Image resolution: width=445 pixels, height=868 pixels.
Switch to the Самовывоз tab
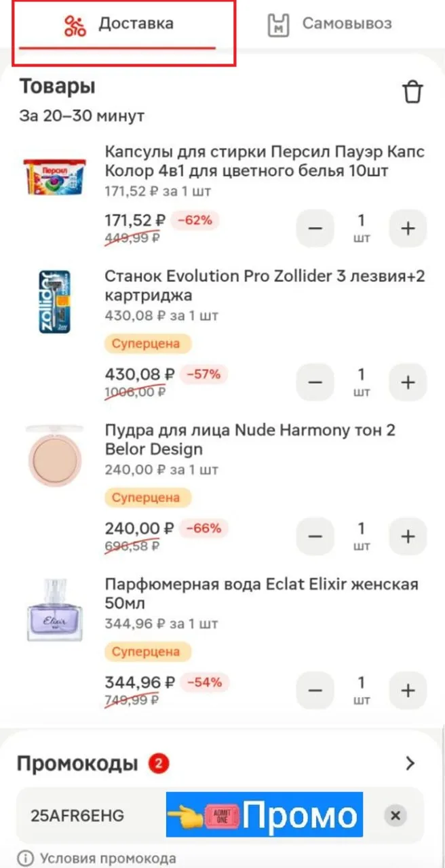tap(330, 25)
